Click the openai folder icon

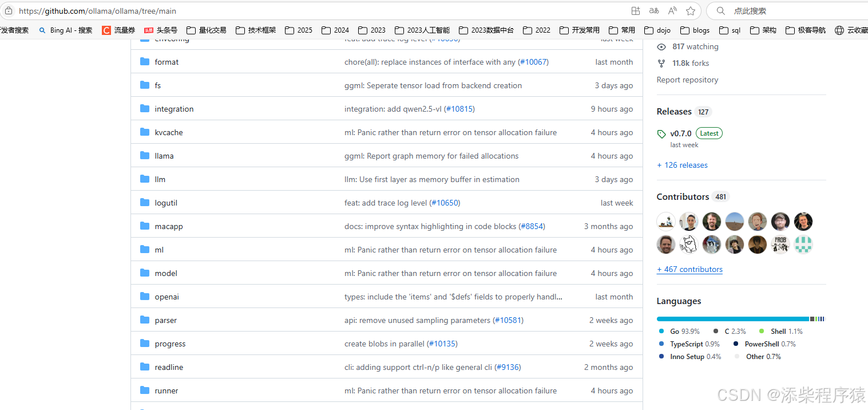[x=145, y=296]
